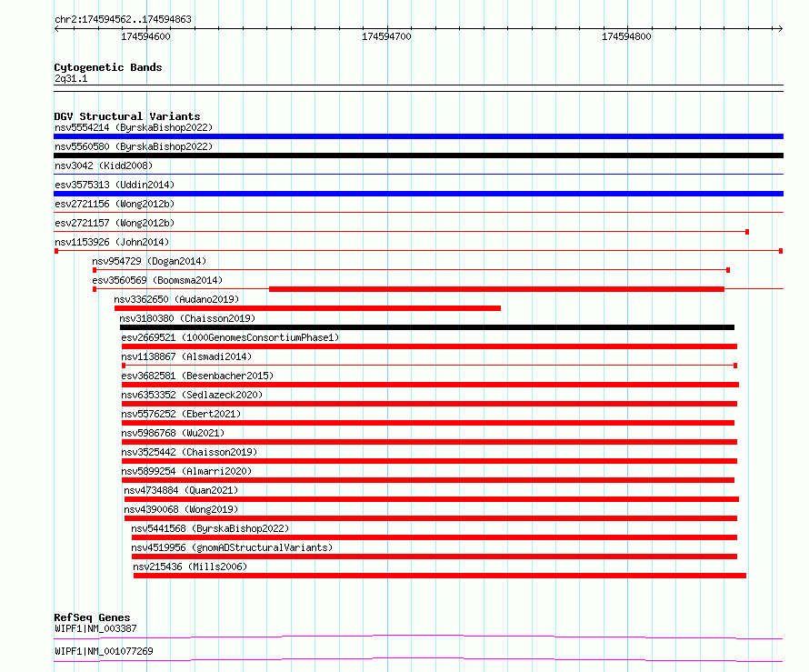Click nsv3180380 (Chaisson2019) label
Image resolution: width=809 pixels, height=672 pixels.
pyautogui.click(x=187, y=318)
